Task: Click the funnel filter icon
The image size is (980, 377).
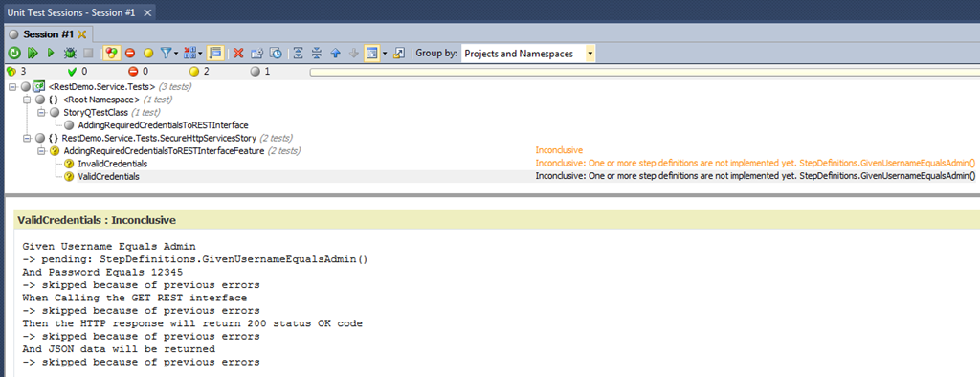Action: [167, 54]
